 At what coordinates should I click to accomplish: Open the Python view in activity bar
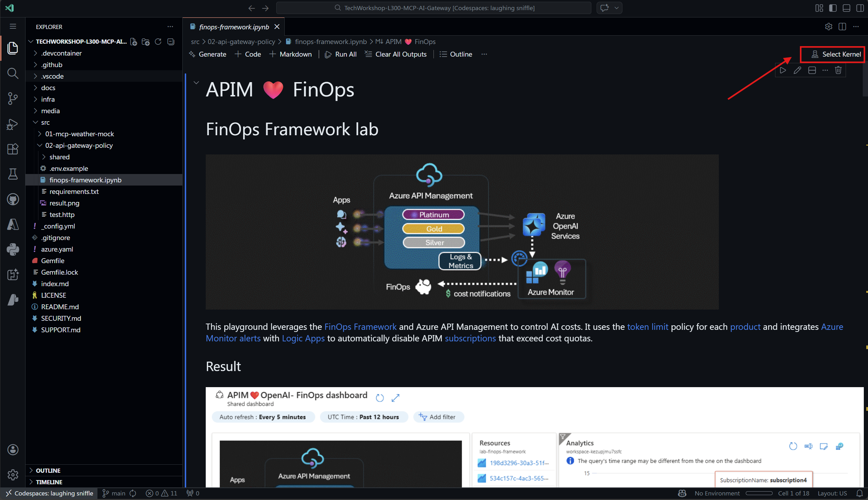point(13,249)
